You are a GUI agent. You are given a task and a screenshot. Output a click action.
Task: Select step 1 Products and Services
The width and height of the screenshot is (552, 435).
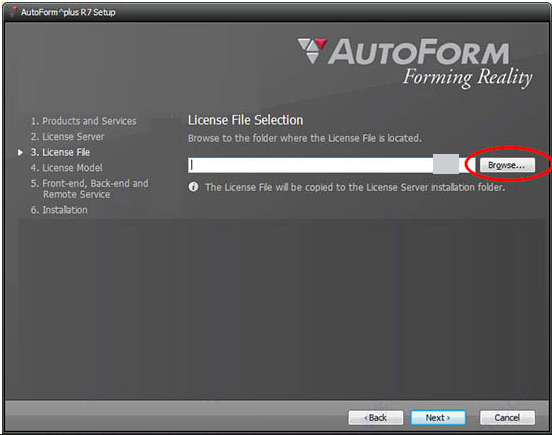pyautogui.click(x=83, y=121)
